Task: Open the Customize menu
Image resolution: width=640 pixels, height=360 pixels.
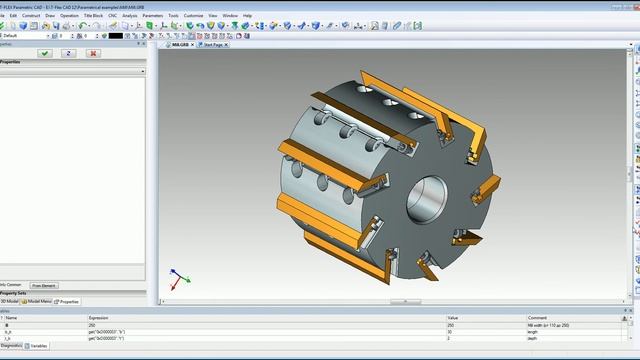Action: tap(193, 16)
